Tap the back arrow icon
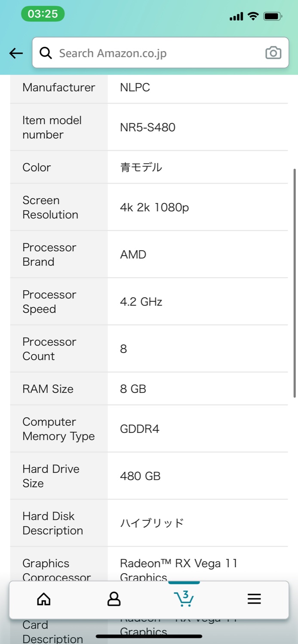 click(x=16, y=53)
